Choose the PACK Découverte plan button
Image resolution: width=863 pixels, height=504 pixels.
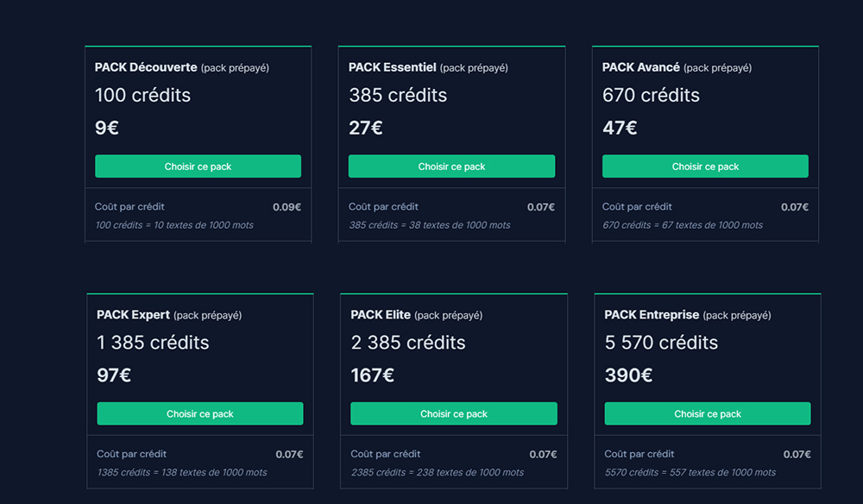[198, 167]
